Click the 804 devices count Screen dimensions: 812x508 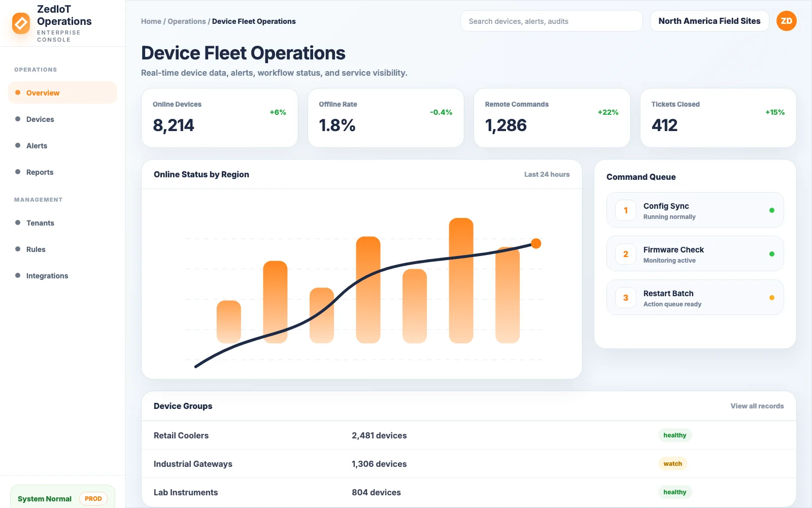pyautogui.click(x=376, y=492)
